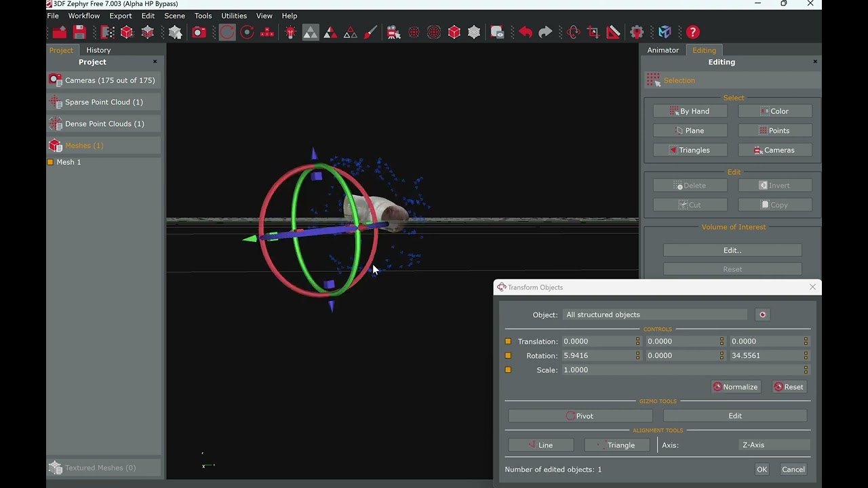Click the stepper on Rotation 5.9416 field
This screenshot has width=868, height=488.
pos(637,356)
